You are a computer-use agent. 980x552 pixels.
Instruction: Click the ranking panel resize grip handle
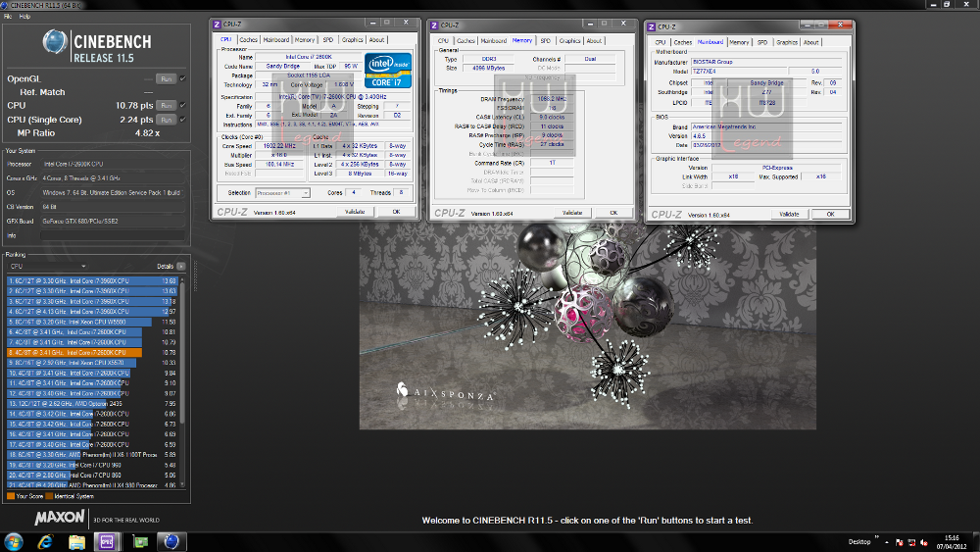pos(196,276)
